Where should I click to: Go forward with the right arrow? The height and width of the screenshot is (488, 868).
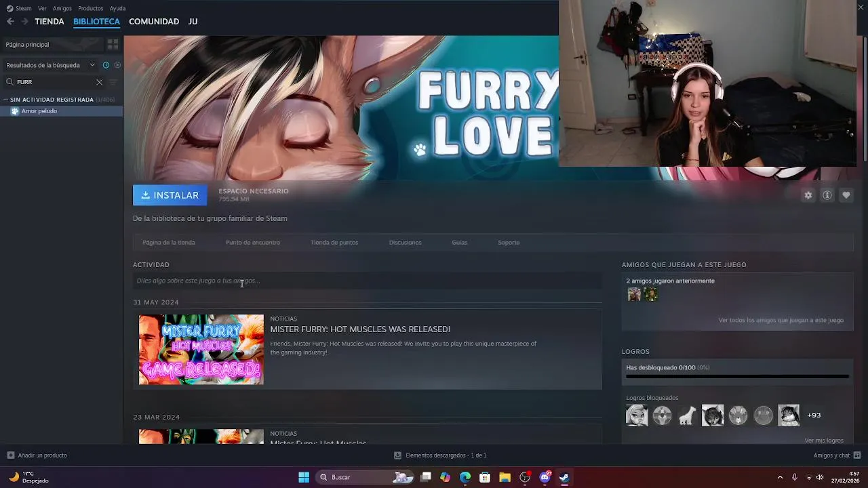pyautogui.click(x=24, y=22)
